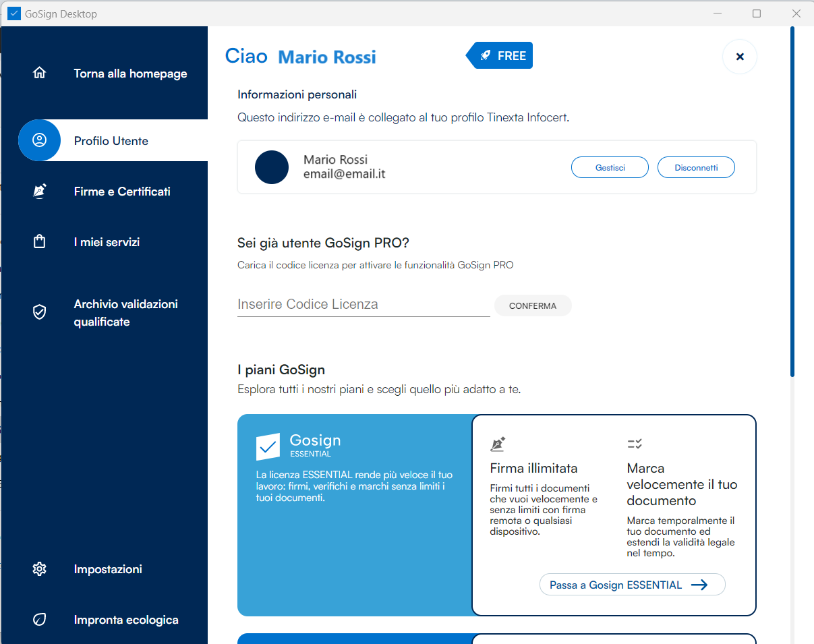Click the Firma illimitata pen icon
The image size is (814, 644).
498,444
